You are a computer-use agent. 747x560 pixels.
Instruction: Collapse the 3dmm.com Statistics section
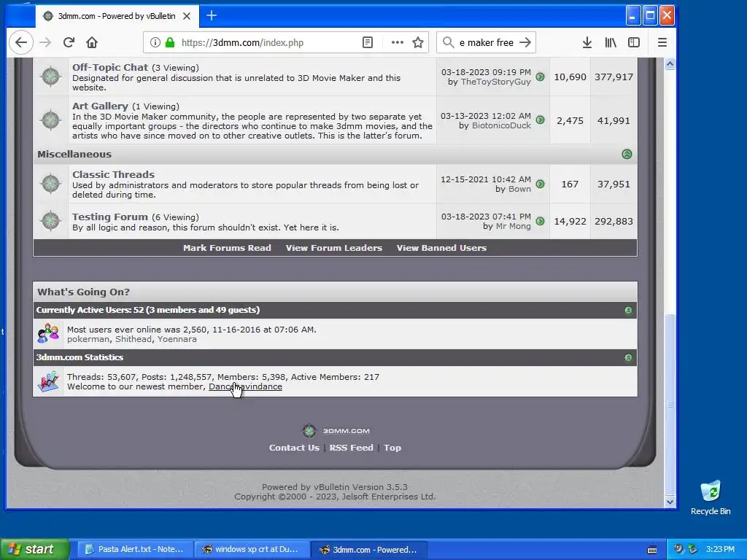click(x=628, y=357)
